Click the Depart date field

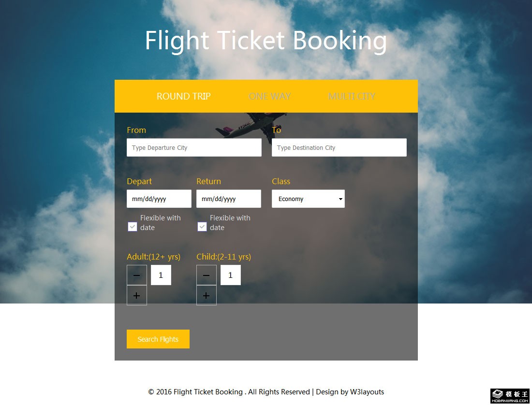pos(159,199)
